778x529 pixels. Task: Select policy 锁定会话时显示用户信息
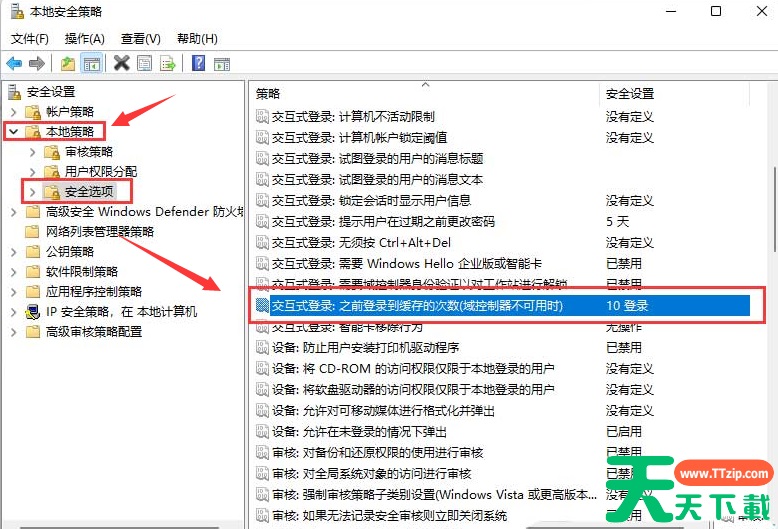pos(371,200)
